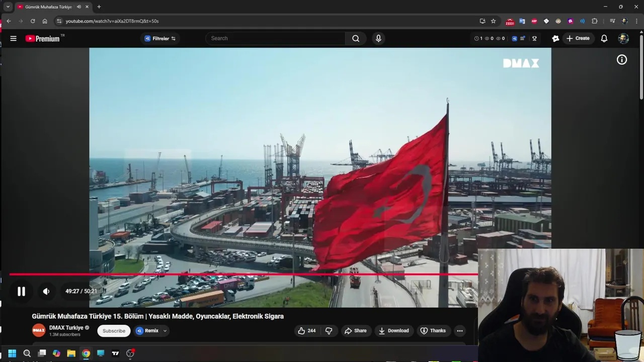
Task: Open TradingView from the taskbar
Action: tap(115, 353)
